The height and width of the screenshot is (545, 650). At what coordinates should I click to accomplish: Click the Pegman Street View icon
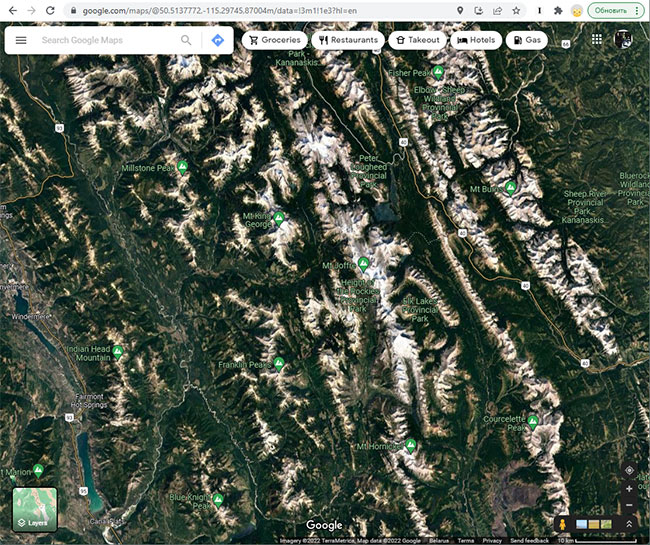click(x=563, y=524)
